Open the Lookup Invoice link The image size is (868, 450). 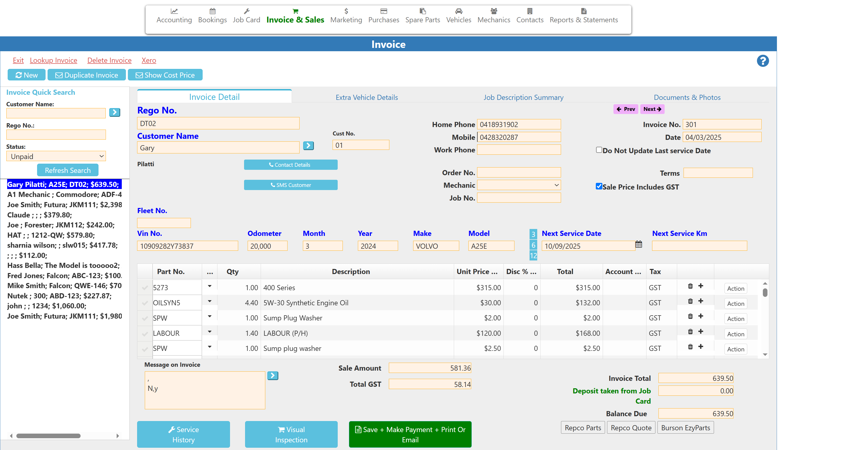coord(53,60)
